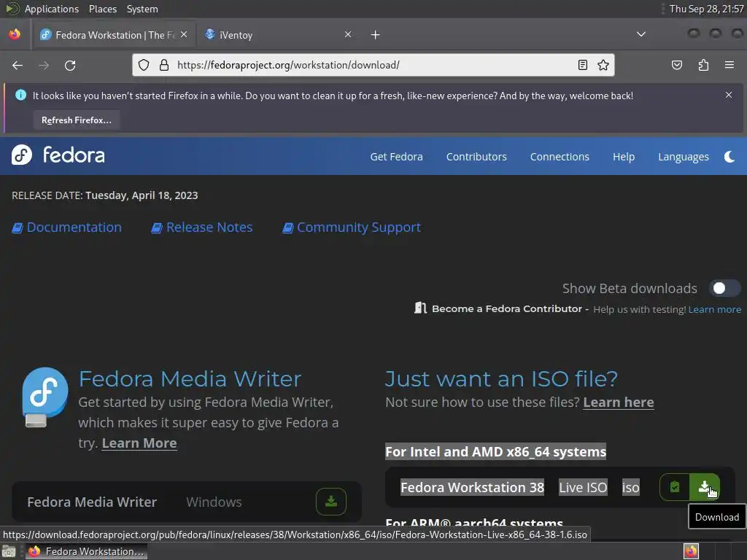Switch to the Fedora Workstation tab

(113, 35)
